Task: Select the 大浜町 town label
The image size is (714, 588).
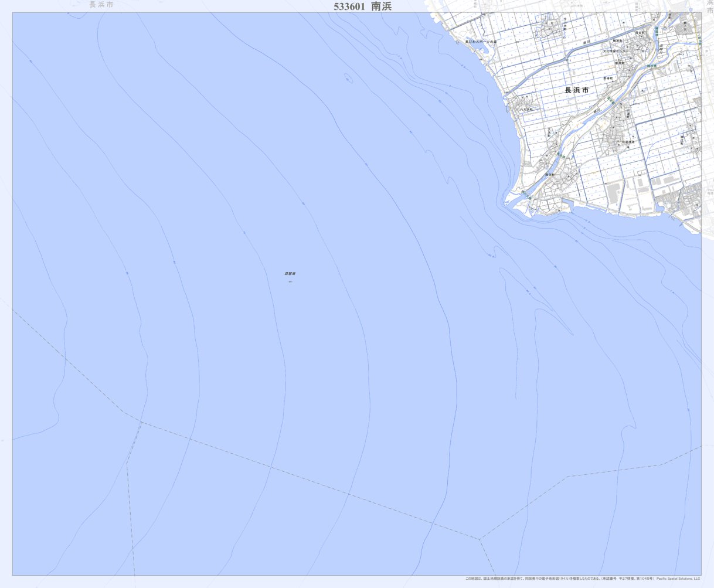Action: click(x=550, y=131)
